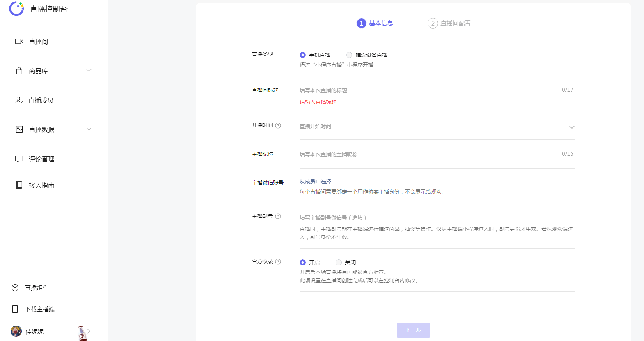This screenshot has height=341, width=644.
Task: Click the step 2 circle indicator
Action: 433,23
